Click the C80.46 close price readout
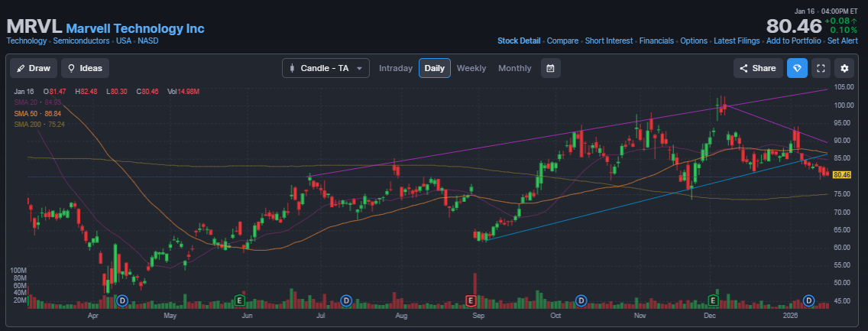The width and height of the screenshot is (868, 331). pyautogui.click(x=147, y=91)
